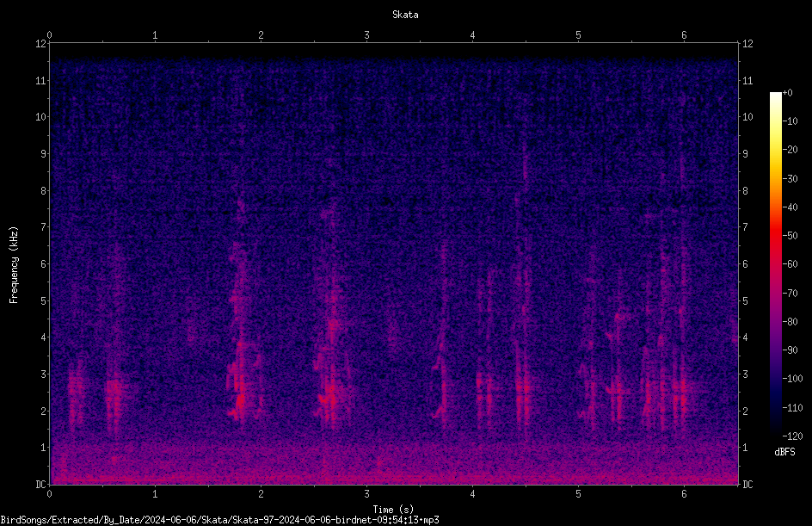Click the Frequency (kHz) axis label
Viewport: 812px width, 526px height.
click(14, 265)
